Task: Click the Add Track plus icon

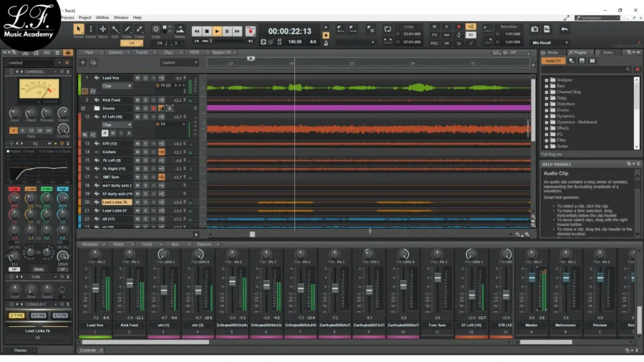Action: click(83, 63)
